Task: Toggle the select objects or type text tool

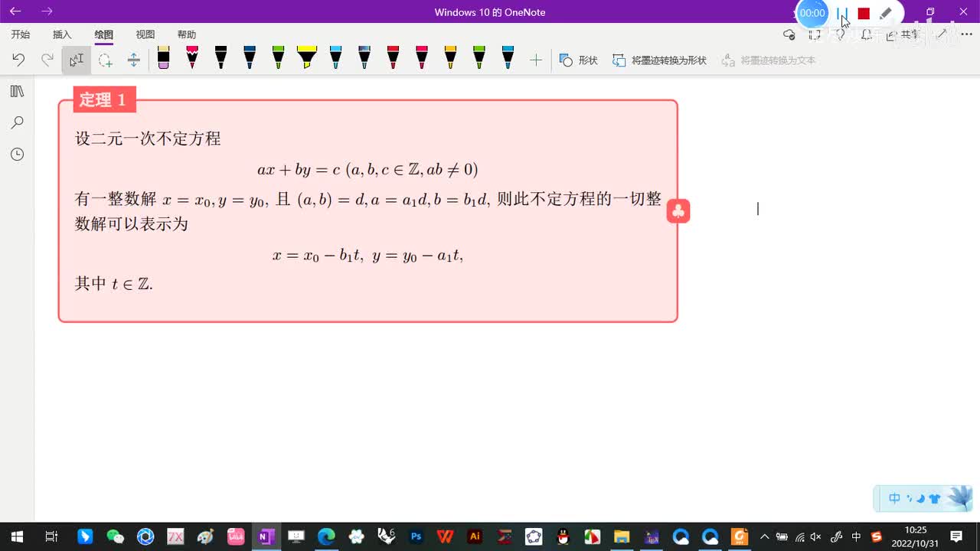Action: click(x=77, y=60)
